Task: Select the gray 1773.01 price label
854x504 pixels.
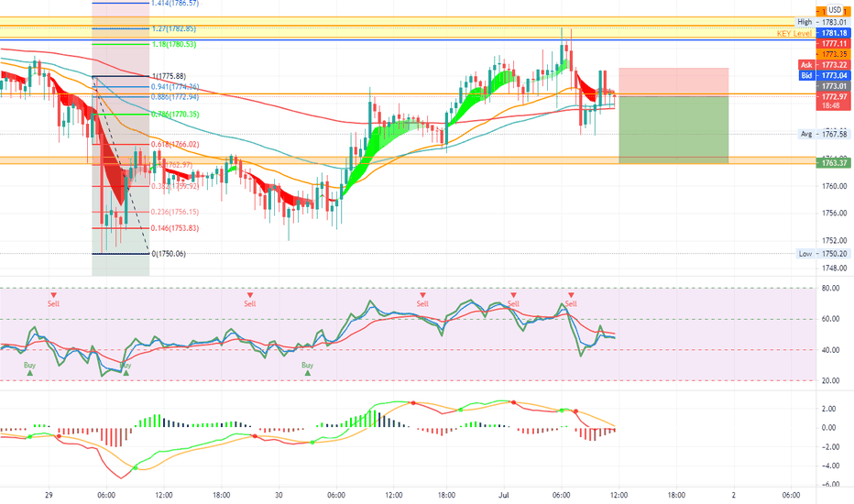Action: click(x=833, y=86)
